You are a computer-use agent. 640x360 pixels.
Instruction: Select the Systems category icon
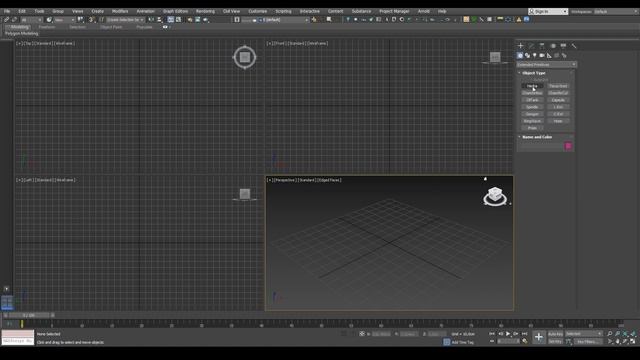(x=564, y=56)
